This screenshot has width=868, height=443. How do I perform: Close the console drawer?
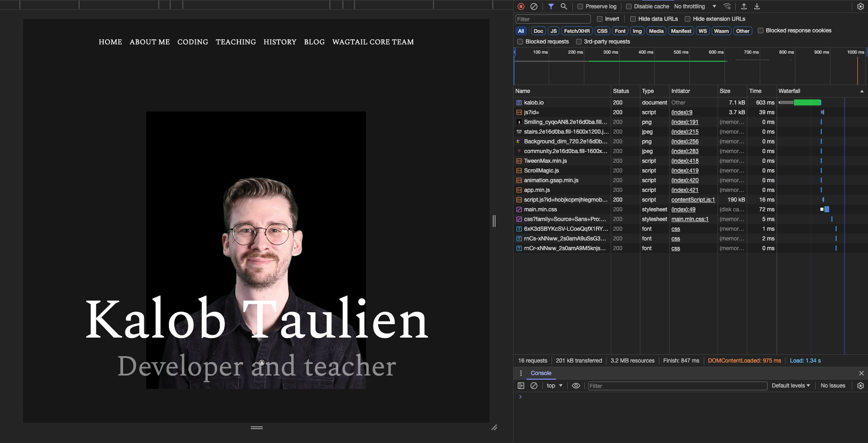click(x=862, y=373)
